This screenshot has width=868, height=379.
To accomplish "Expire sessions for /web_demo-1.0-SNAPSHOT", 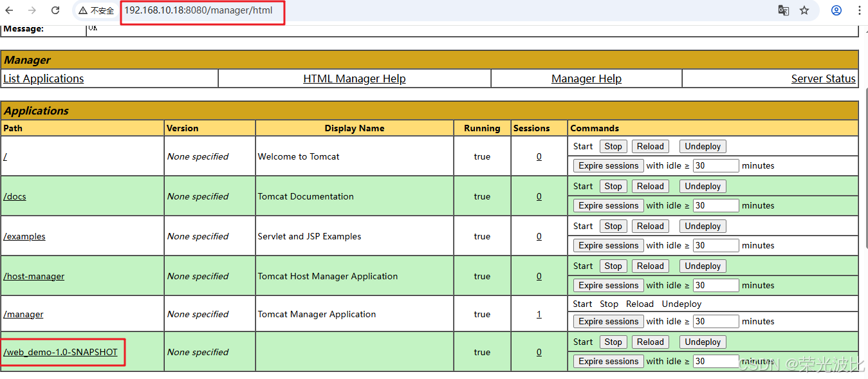I will coord(609,361).
